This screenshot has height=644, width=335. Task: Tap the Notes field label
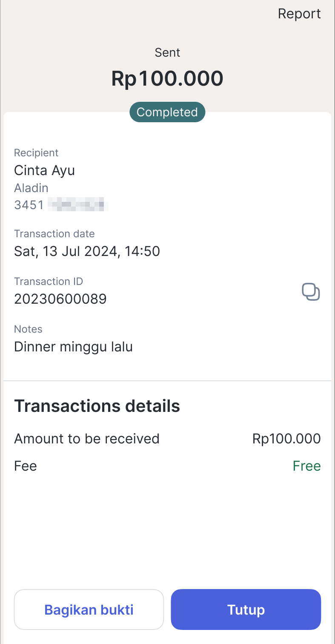tap(28, 329)
